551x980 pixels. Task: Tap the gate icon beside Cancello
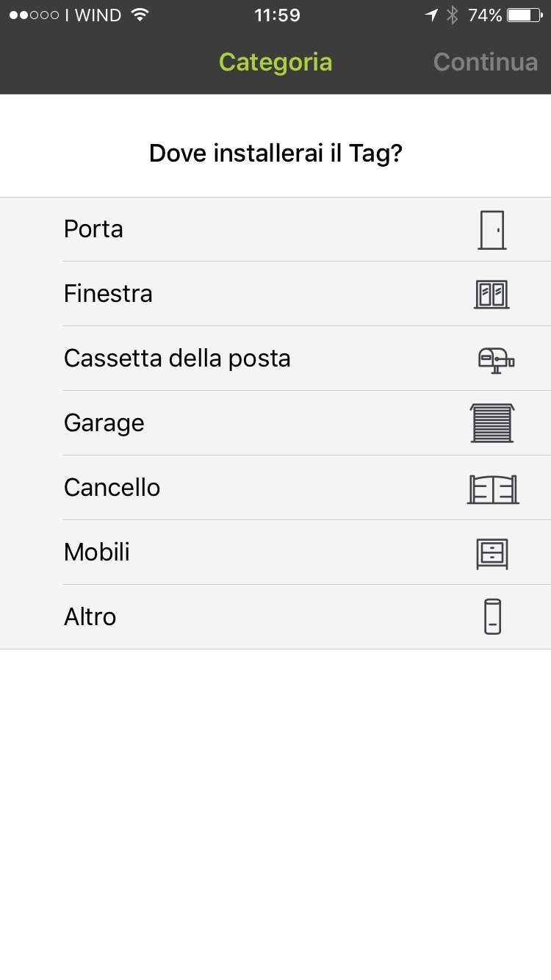coord(493,489)
